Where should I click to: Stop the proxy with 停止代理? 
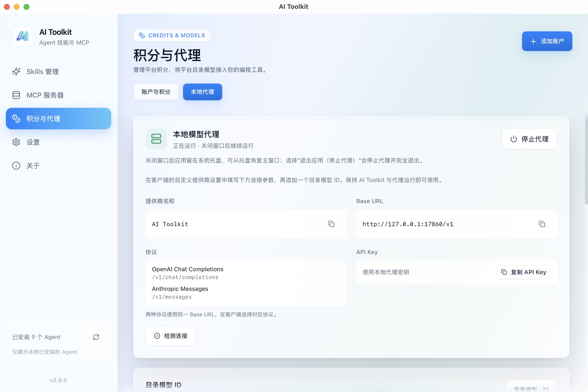click(530, 139)
